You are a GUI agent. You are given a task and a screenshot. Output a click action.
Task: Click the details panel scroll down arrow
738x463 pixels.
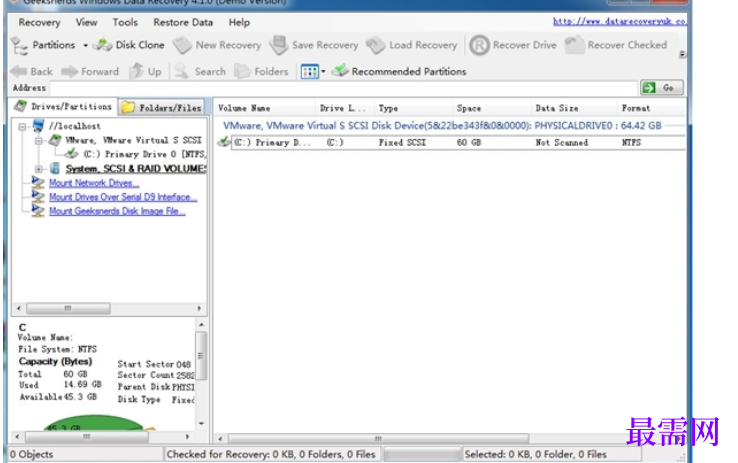(x=201, y=423)
